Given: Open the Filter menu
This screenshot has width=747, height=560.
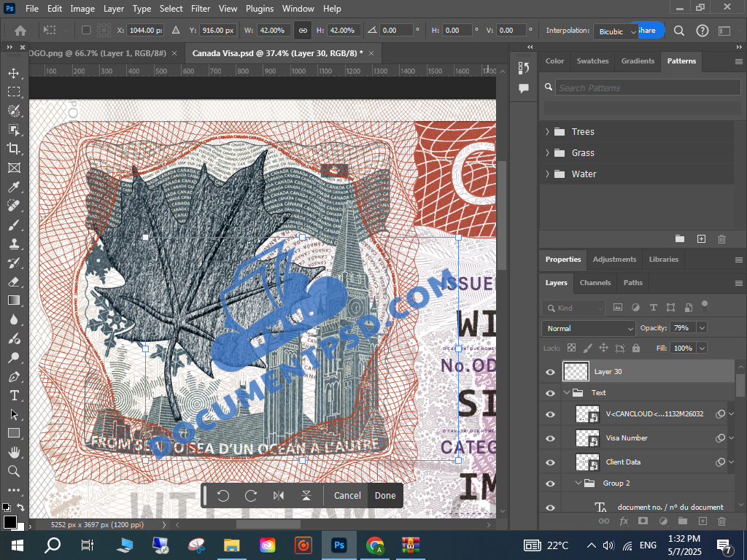Looking at the screenshot, I should tap(201, 9).
